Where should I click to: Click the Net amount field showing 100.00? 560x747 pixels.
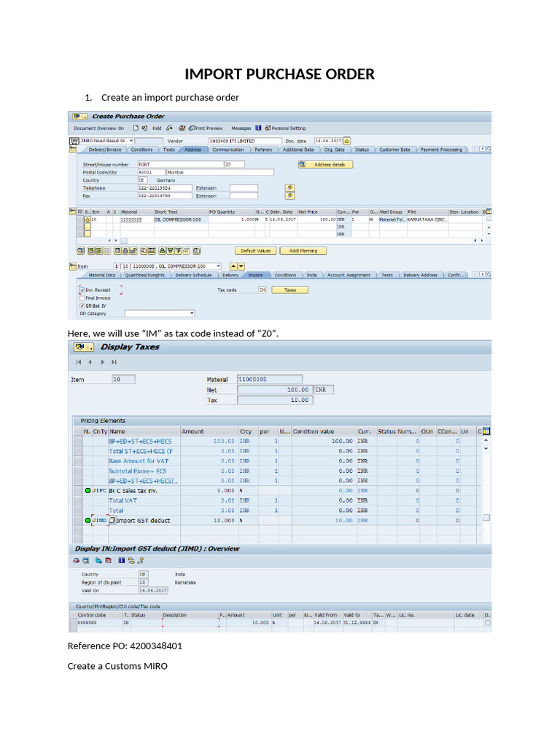click(275, 390)
